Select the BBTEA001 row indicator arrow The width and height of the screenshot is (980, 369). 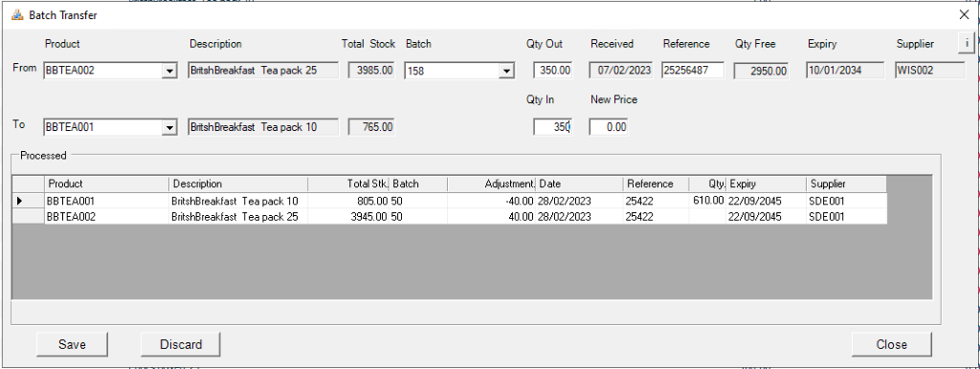click(x=28, y=201)
